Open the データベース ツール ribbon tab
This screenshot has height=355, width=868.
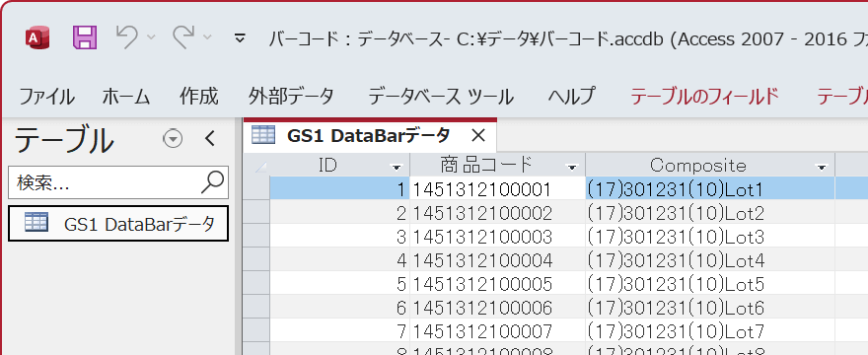tap(441, 97)
